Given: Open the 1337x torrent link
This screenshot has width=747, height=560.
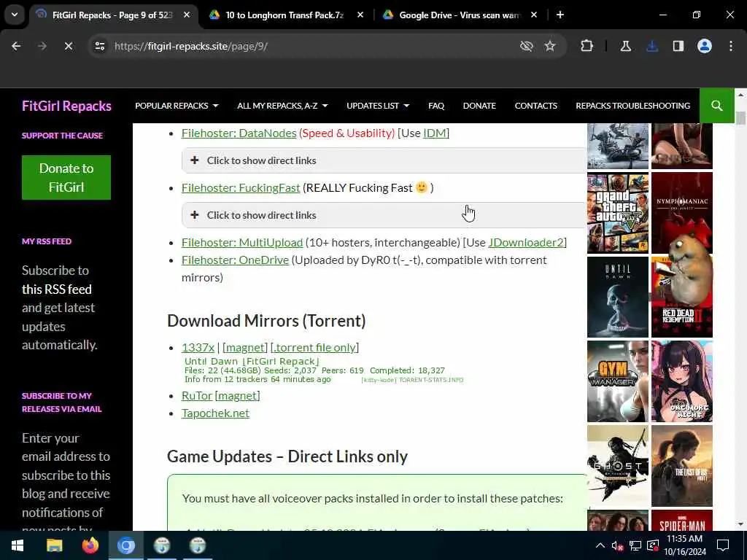Looking at the screenshot, I should click(198, 348).
